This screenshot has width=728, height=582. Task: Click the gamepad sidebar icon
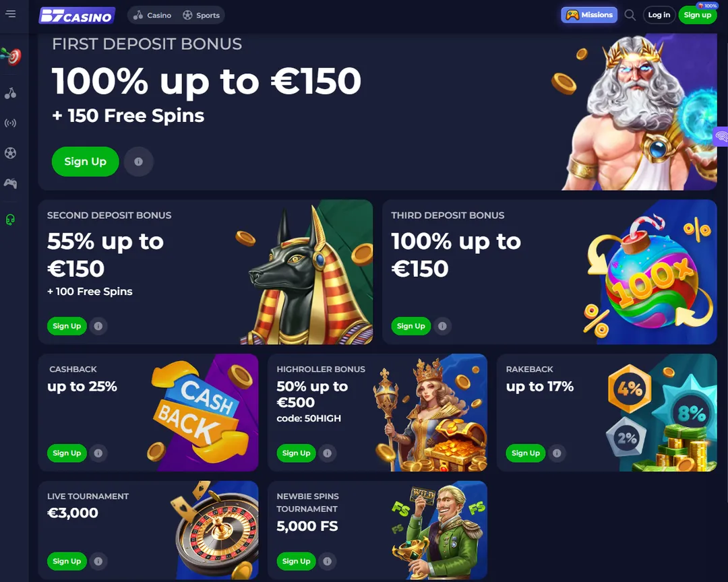(x=10, y=183)
